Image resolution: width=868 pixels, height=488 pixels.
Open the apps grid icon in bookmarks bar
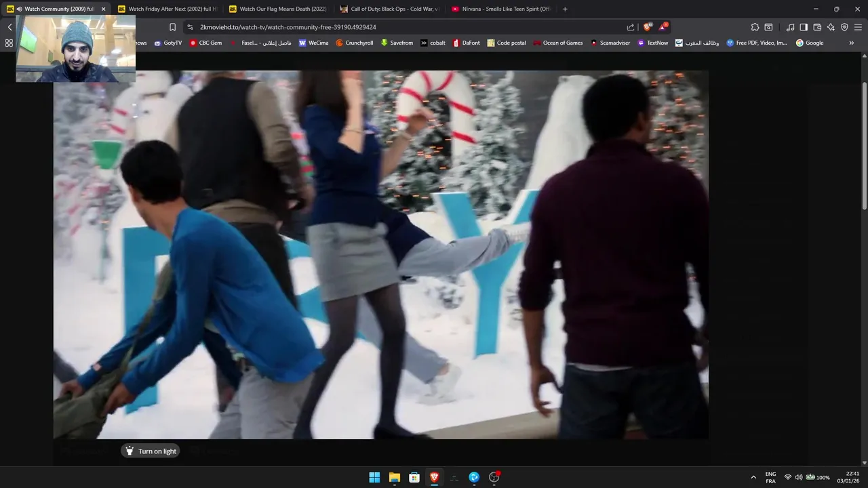(x=9, y=43)
